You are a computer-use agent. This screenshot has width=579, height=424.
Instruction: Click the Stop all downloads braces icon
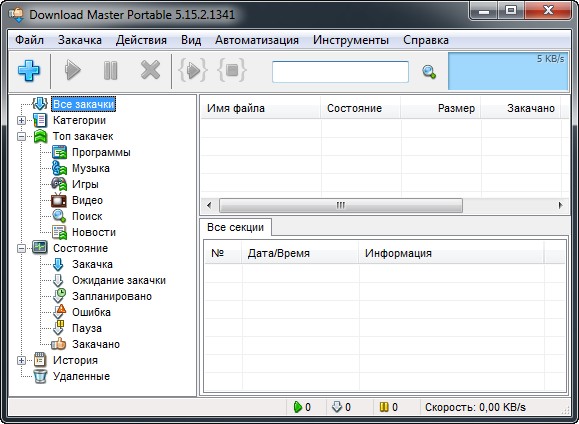[232, 70]
